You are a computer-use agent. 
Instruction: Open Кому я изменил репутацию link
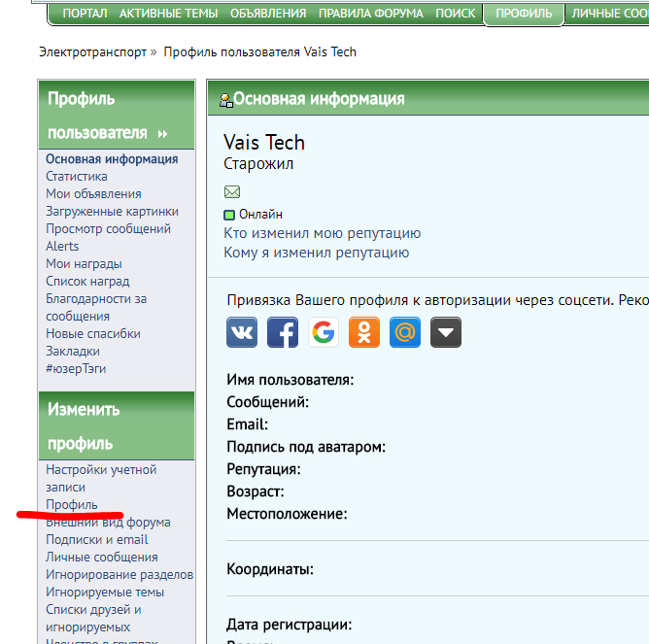click(316, 253)
